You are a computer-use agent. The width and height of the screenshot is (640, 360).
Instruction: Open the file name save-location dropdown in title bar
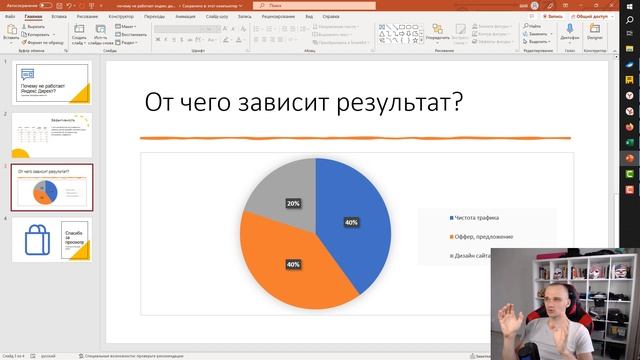[241, 6]
